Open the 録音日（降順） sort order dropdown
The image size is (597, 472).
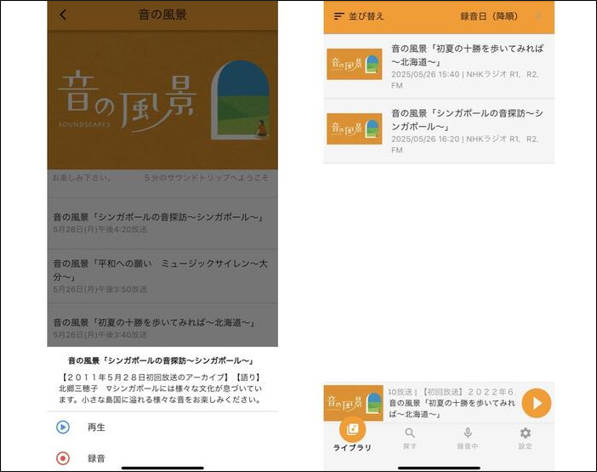[489, 16]
